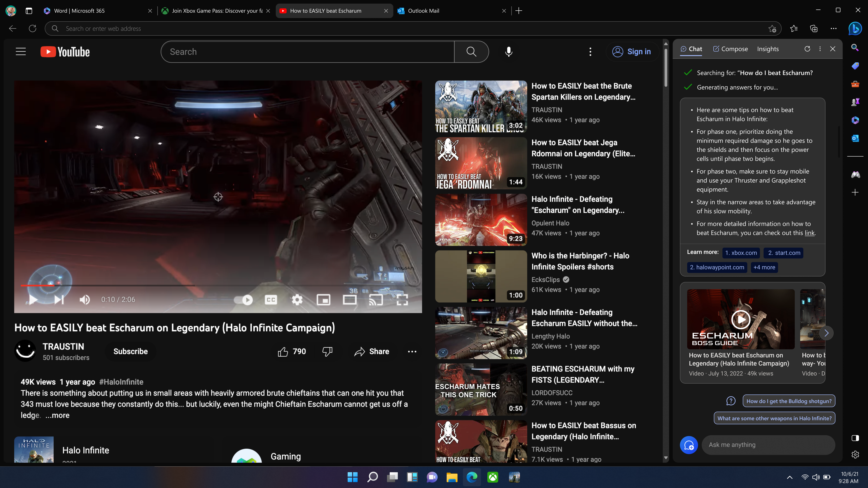This screenshot has width=868, height=488.
Task: Show hidden system tray icons
Action: [790, 478]
